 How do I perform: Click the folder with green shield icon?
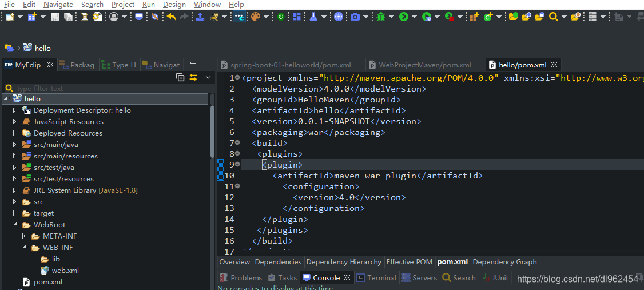tap(514, 17)
